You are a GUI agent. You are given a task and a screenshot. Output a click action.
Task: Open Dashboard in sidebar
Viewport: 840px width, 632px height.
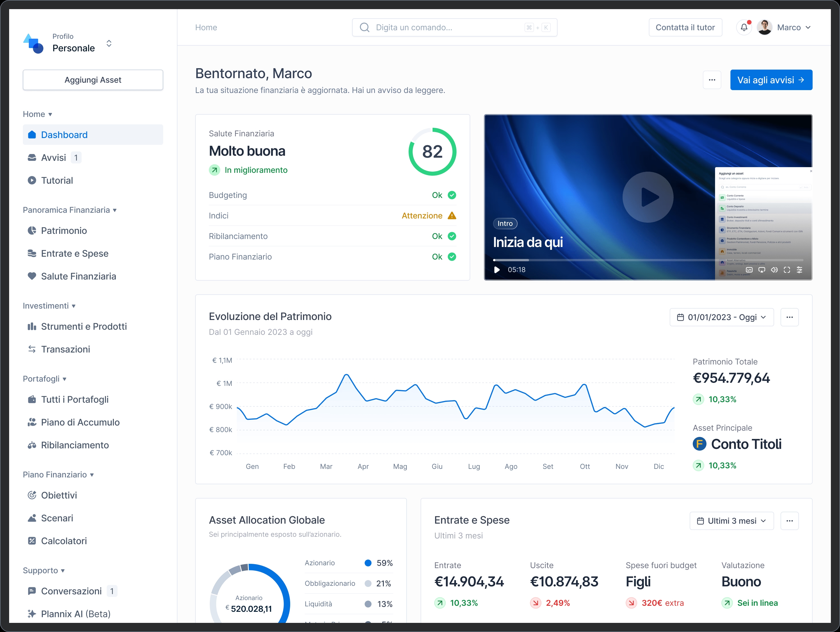(x=93, y=135)
